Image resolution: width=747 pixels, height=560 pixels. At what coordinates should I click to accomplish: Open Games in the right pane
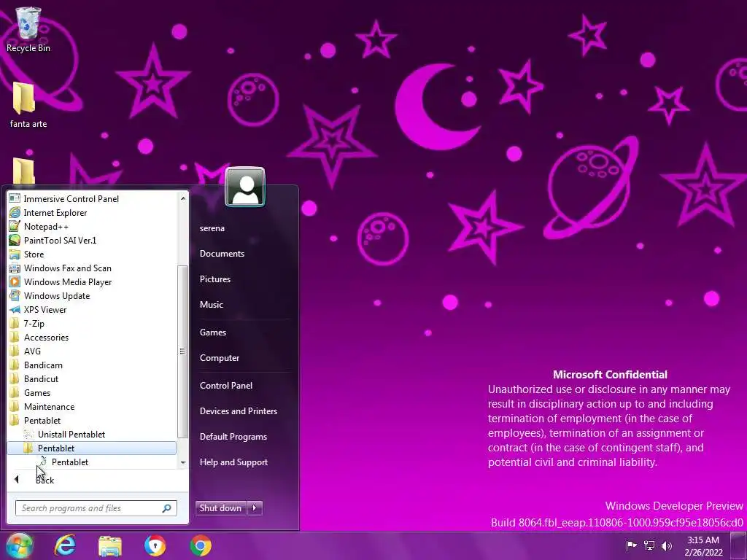click(x=213, y=332)
